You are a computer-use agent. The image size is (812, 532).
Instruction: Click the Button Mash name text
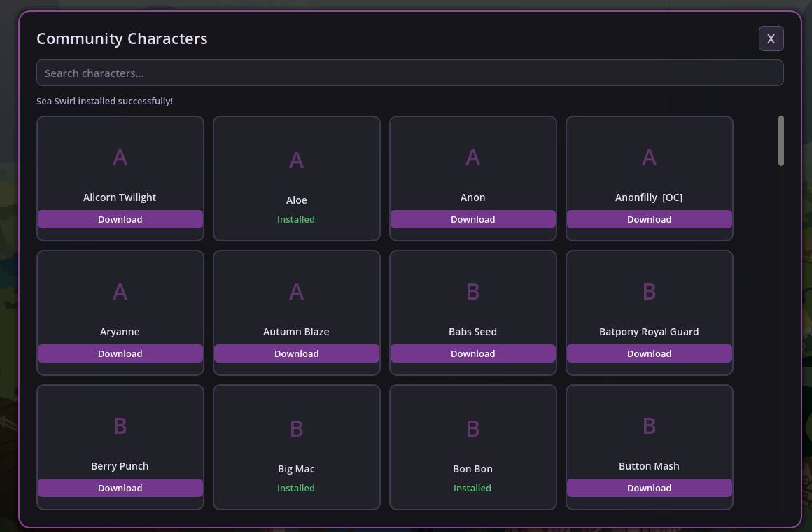(649, 466)
